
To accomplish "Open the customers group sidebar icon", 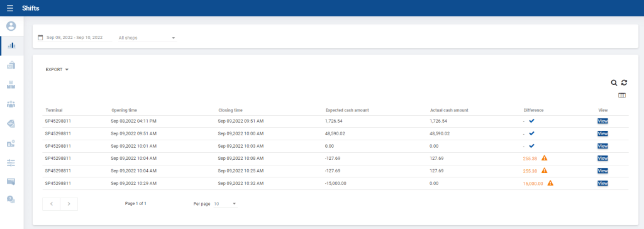I will pos(11,104).
